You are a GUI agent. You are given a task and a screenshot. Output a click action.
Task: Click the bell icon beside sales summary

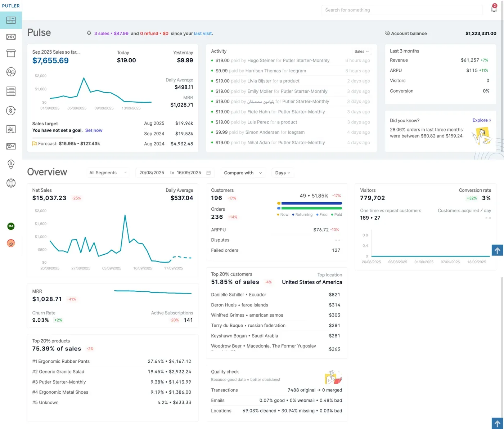89,33
